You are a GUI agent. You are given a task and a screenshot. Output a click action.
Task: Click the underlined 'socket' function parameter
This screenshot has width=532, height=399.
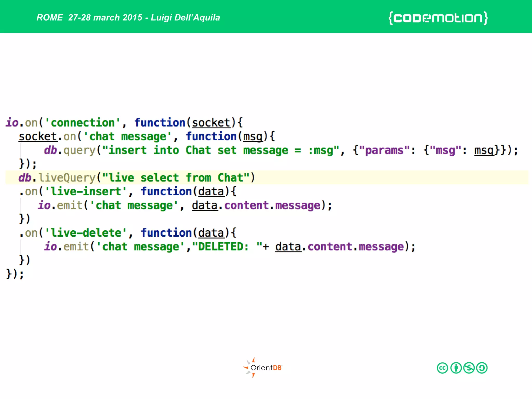click(x=211, y=123)
